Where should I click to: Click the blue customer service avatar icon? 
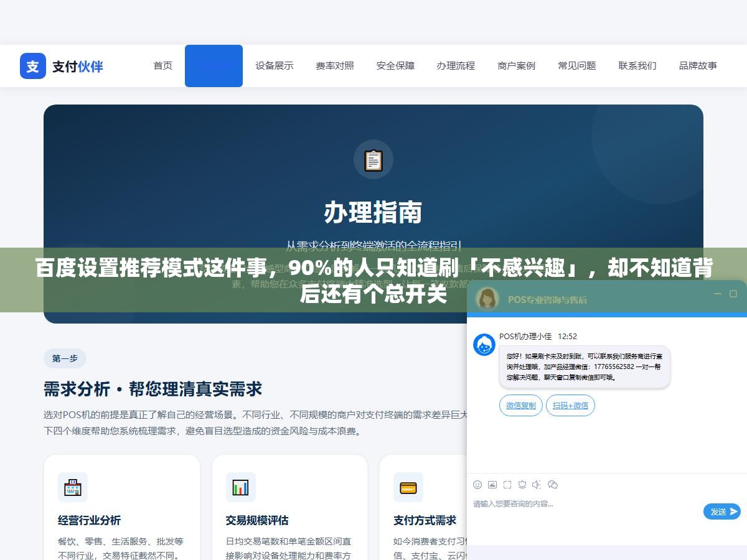tap(484, 345)
